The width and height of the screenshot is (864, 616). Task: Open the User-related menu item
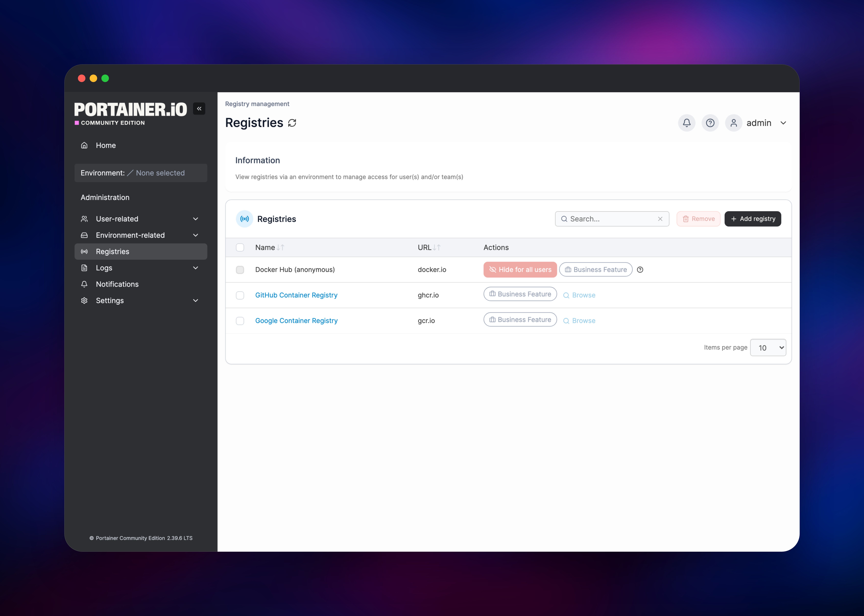coord(141,219)
